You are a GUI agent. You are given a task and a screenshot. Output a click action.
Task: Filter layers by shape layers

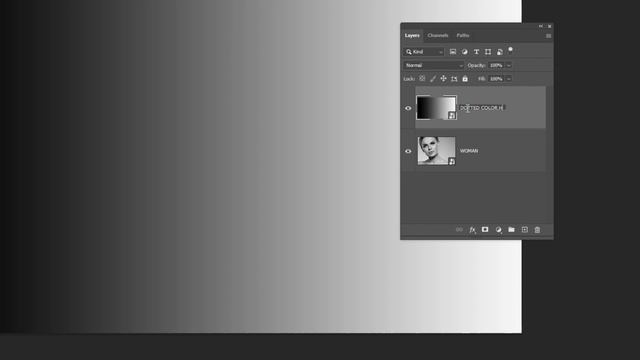pos(488,52)
